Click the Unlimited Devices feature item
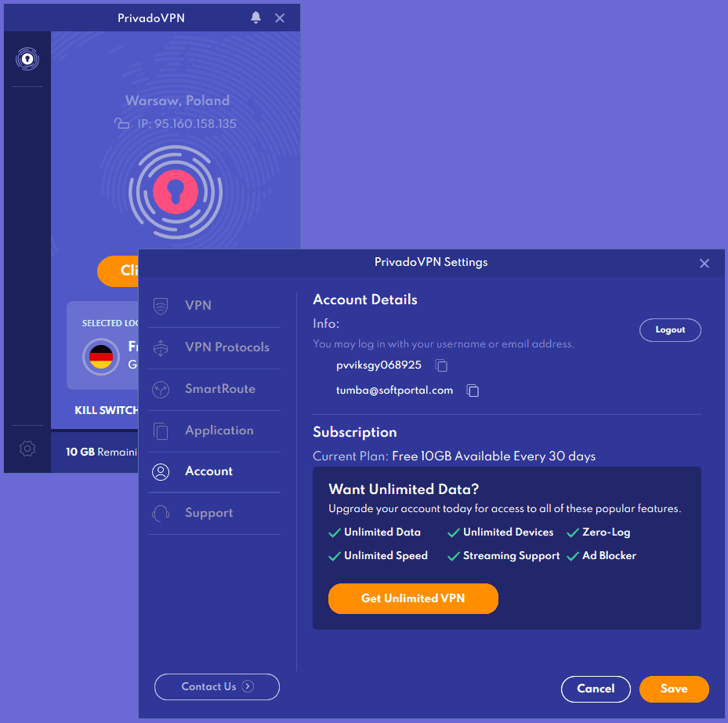728x723 pixels. (501, 532)
